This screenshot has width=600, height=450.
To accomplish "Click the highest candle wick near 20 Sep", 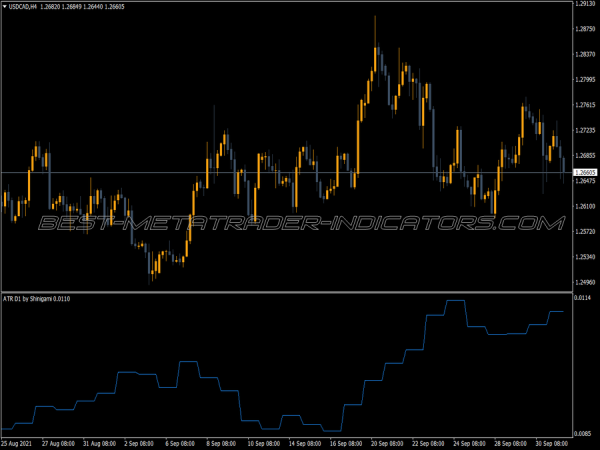I will click(376, 20).
